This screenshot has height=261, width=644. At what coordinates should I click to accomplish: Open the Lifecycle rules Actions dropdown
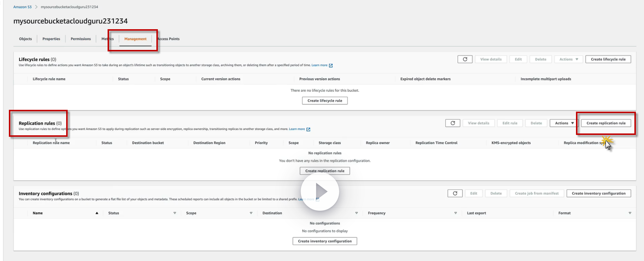coord(569,59)
